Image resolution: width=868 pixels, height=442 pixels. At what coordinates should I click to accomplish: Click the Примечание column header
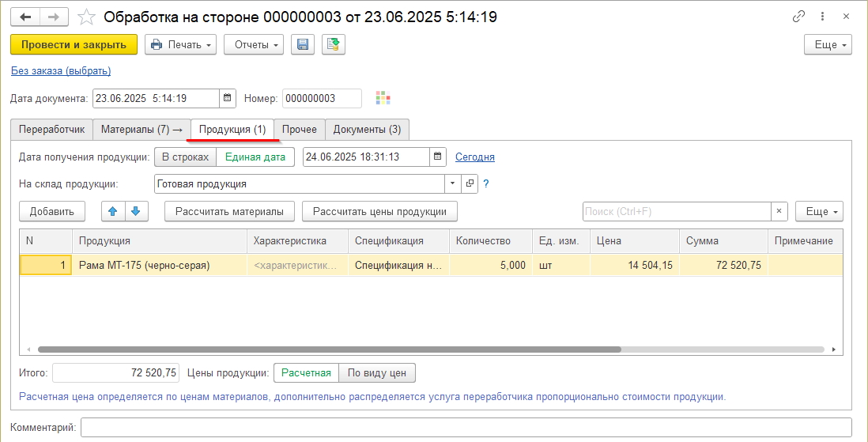click(x=806, y=241)
